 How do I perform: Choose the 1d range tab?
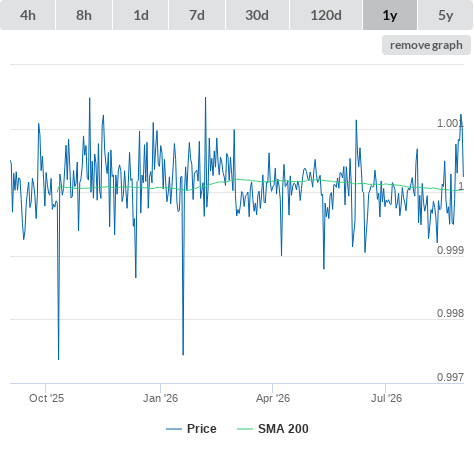(x=141, y=15)
